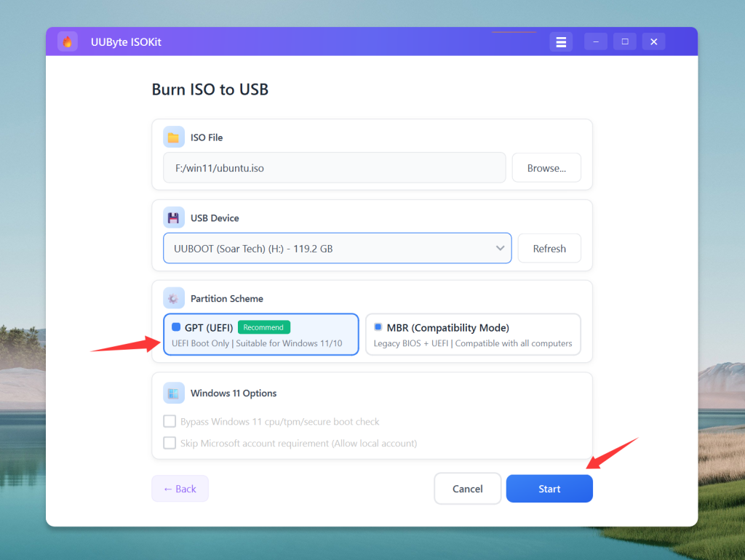Toggle Skip Microsoft account requirement checkbox
This screenshot has height=560, width=745.
pyautogui.click(x=170, y=443)
